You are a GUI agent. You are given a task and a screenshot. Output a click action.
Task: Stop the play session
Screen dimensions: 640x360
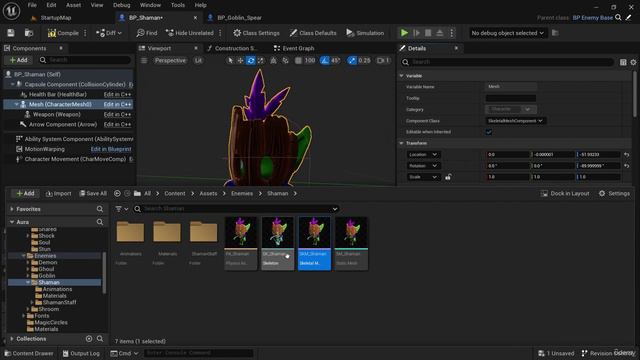click(428, 33)
